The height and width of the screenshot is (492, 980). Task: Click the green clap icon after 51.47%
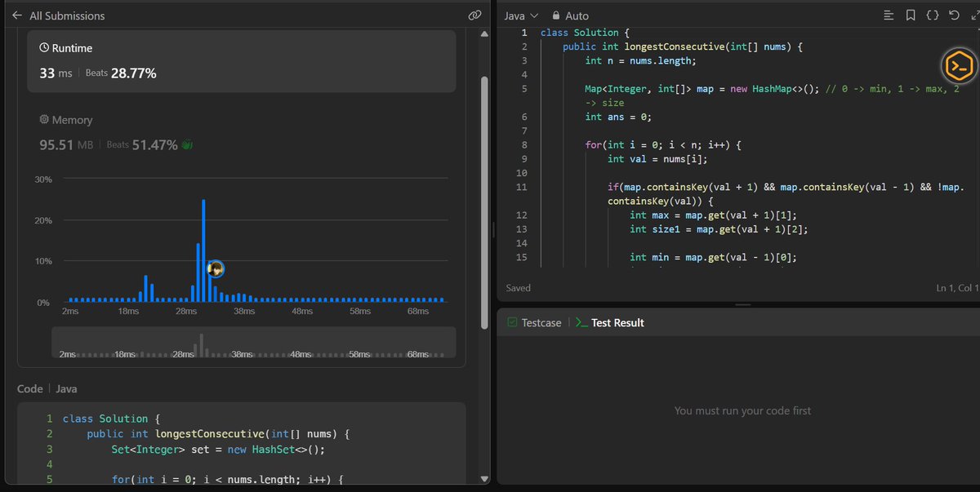click(x=186, y=144)
